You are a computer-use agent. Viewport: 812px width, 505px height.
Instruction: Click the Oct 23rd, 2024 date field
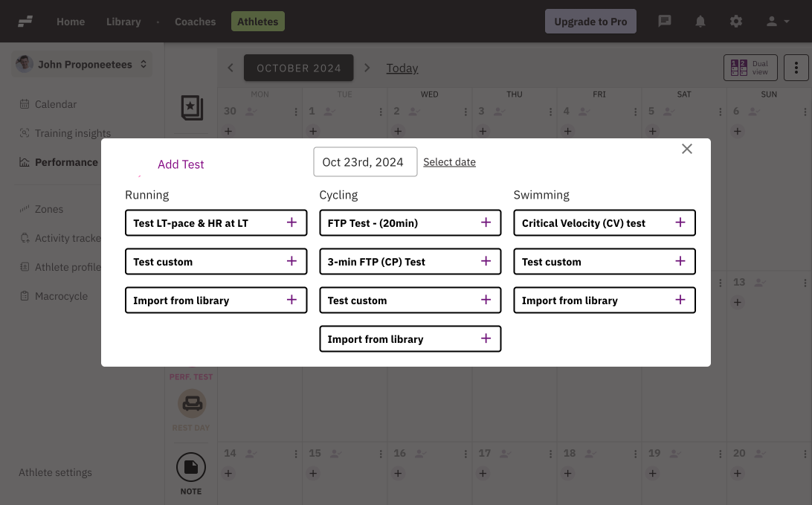tap(365, 162)
